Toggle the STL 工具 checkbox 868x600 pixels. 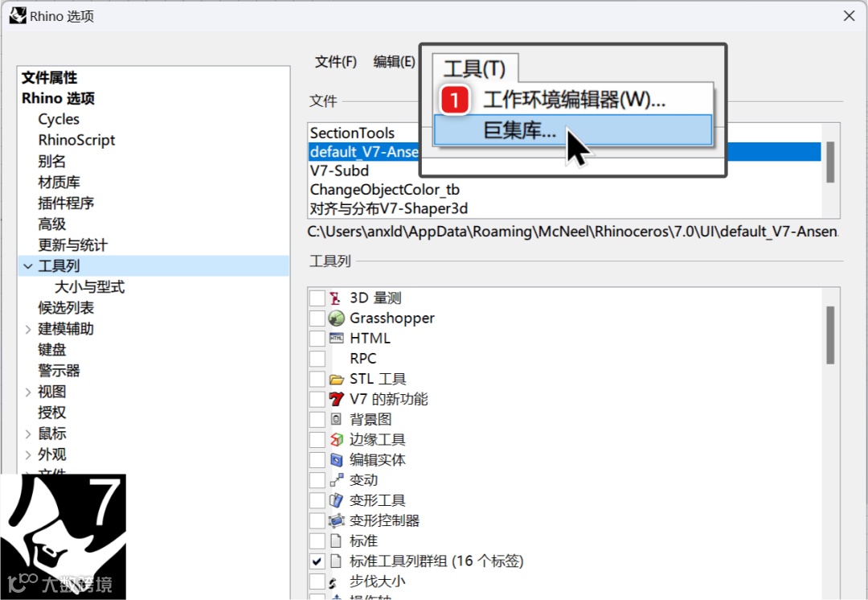click(317, 379)
